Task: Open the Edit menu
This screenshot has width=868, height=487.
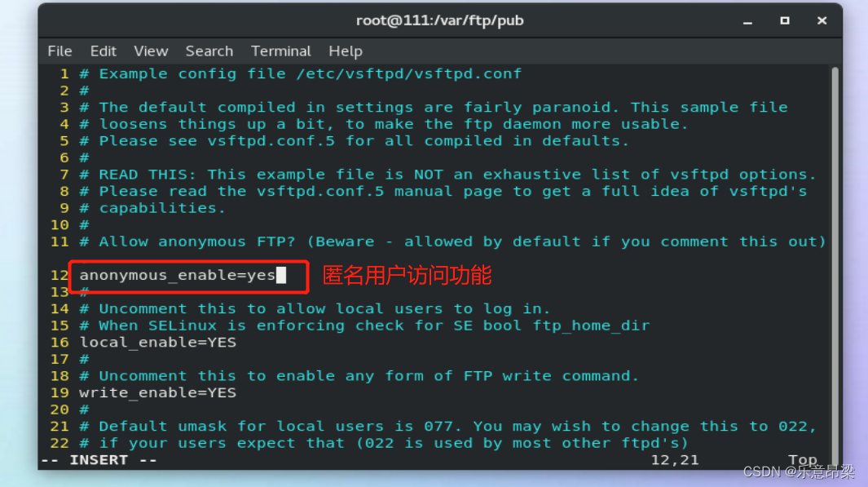Action: (x=103, y=51)
